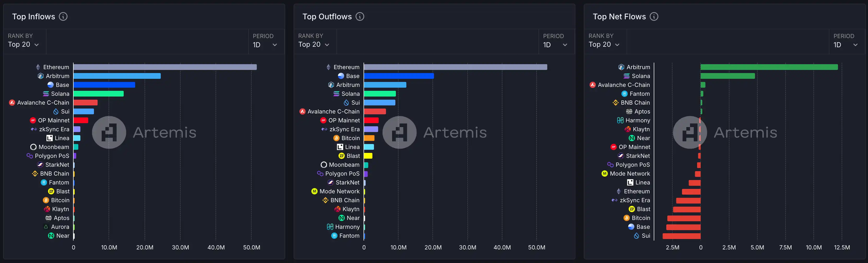Expand the Period 1D dropdown in Top Outflows
The height and width of the screenshot is (263, 868).
point(555,45)
